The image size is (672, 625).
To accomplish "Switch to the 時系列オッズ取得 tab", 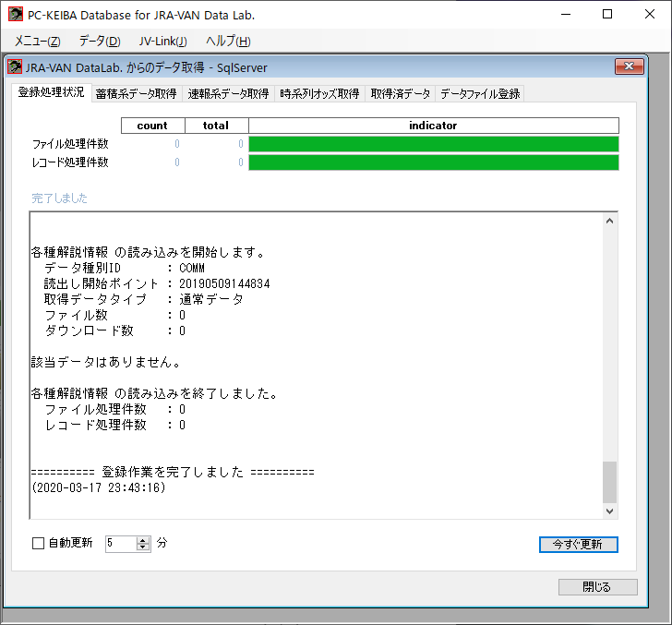I will point(319,94).
